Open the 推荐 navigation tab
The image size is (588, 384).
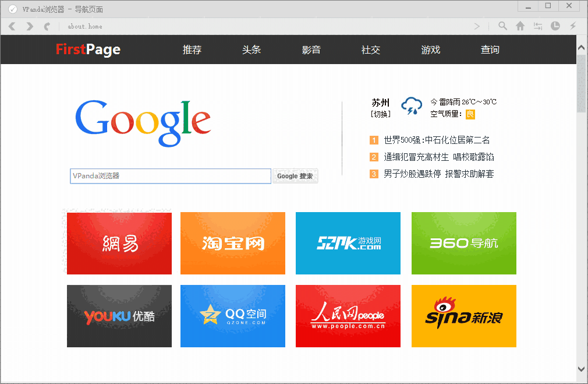(192, 50)
